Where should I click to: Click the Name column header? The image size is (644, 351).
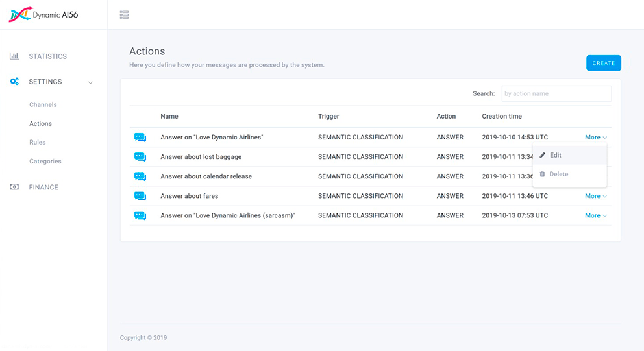(169, 116)
